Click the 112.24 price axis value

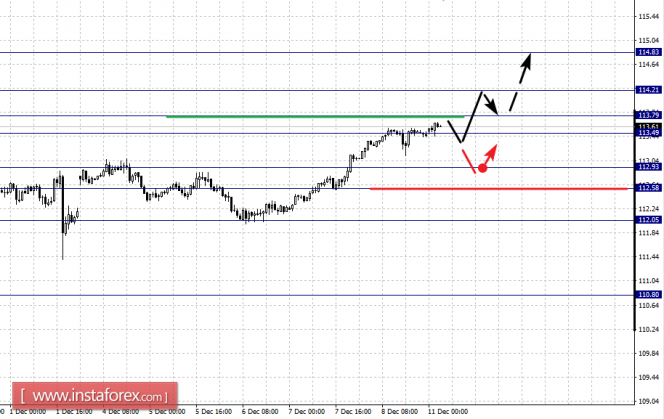(x=649, y=209)
